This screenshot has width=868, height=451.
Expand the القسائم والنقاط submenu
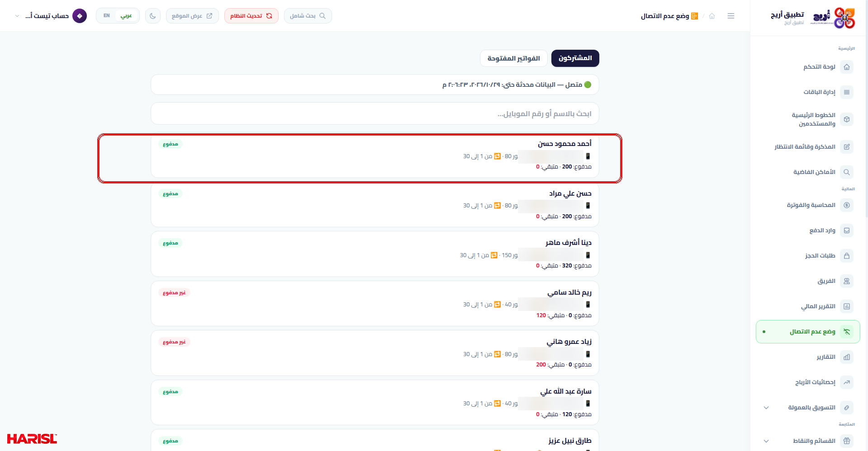tap(766, 441)
